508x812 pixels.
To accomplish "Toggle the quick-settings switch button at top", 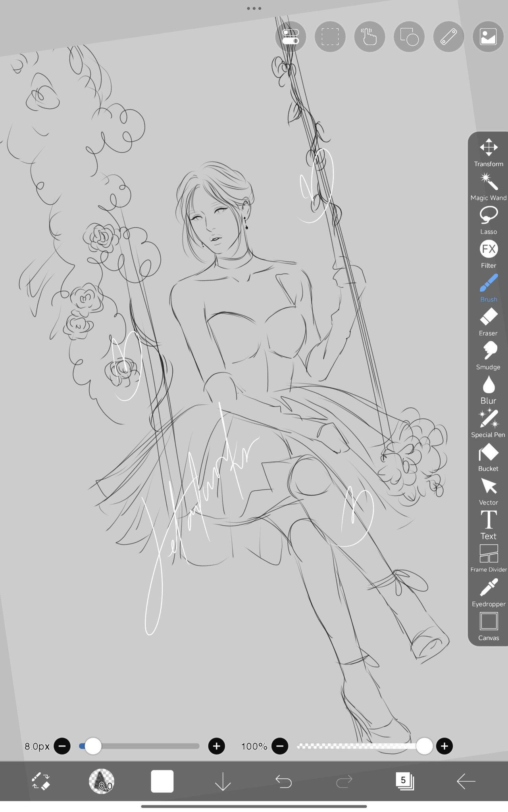I will click(291, 37).
